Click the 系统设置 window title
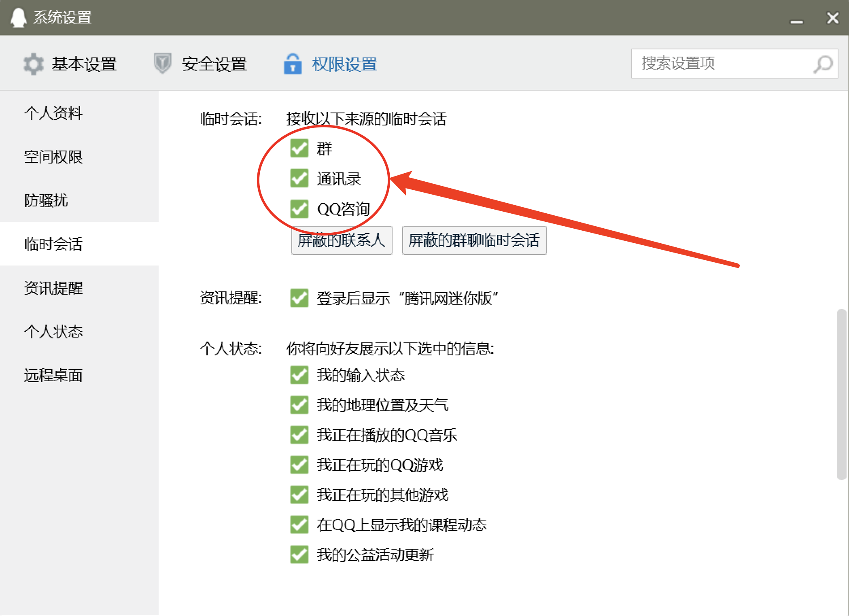 tap(62, 18)
